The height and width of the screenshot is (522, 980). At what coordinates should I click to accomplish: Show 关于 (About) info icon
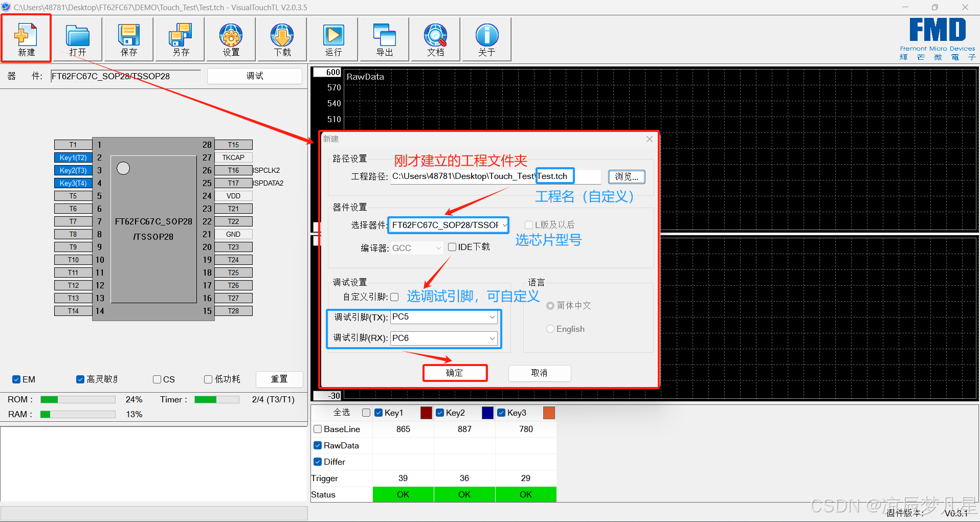(487, 39)
